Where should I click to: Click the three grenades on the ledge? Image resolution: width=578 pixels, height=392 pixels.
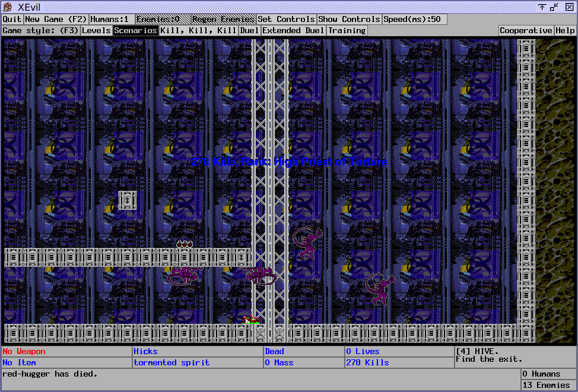point(185,244)
